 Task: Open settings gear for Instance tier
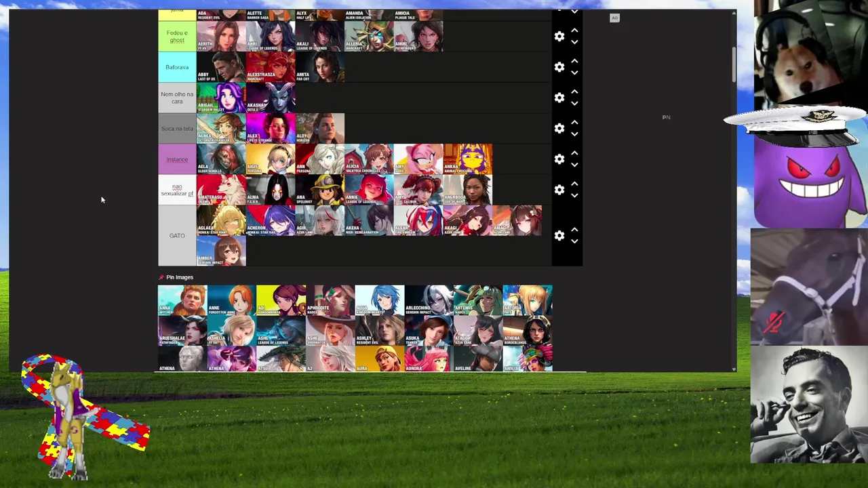[559, 159]
